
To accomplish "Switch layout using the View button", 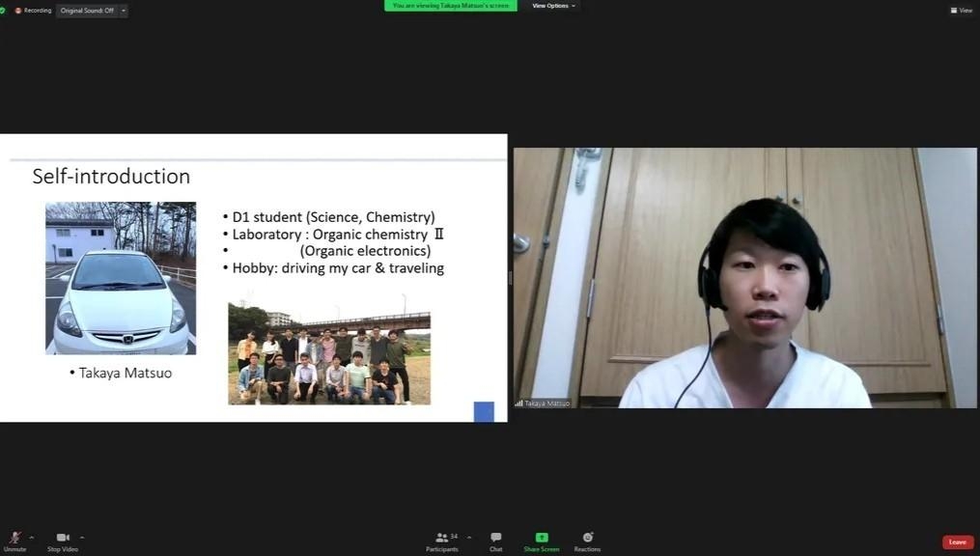I will (961, 10).
